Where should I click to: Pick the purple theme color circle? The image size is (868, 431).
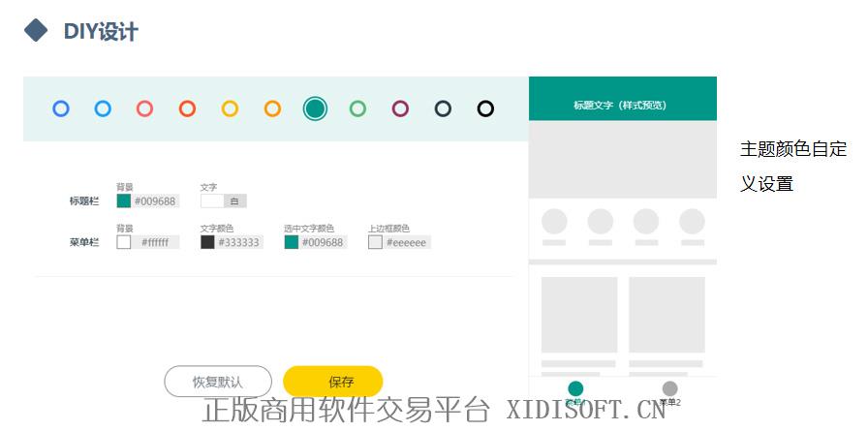point(400,108)
